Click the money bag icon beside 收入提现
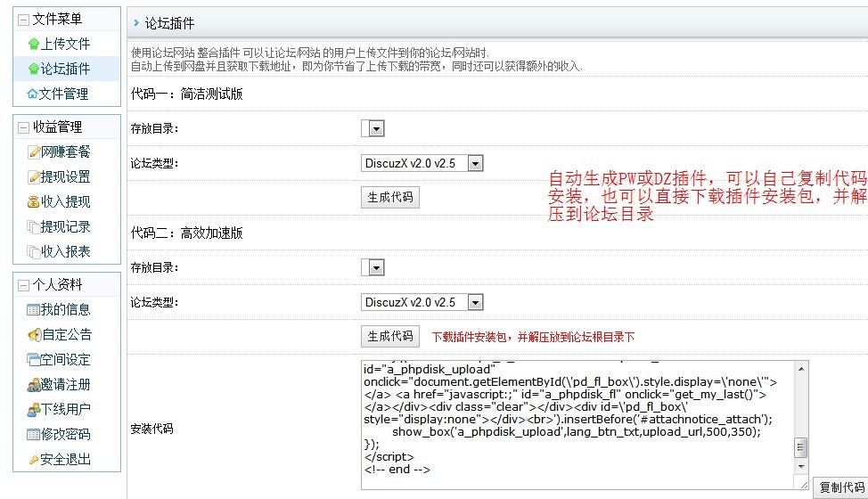The height and width of the screenshot is (499, 868). pyautogui.click(x=33, y=202)
